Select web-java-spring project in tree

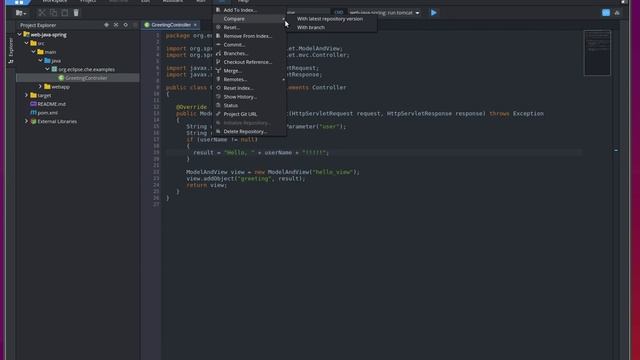pos(49,35)
